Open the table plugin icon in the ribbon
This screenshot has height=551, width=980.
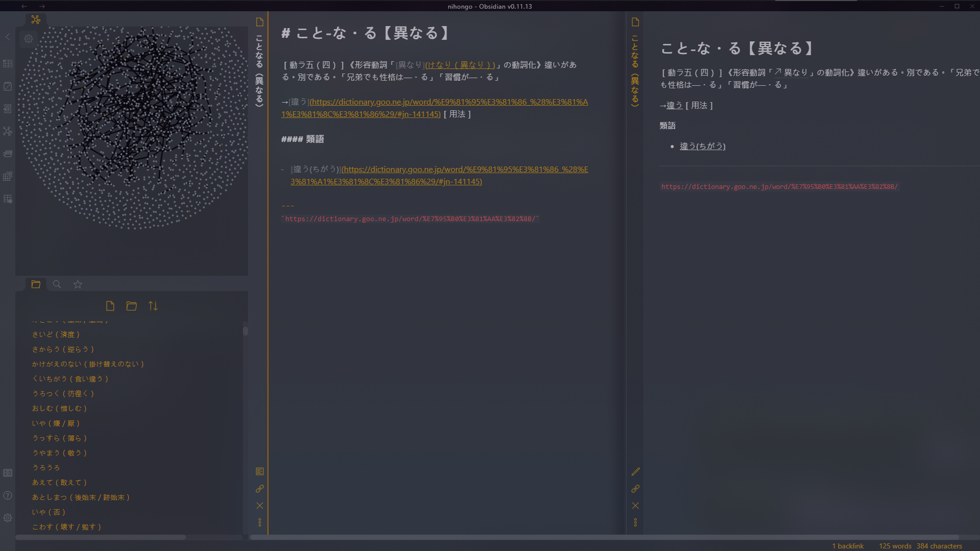point(8,64)
